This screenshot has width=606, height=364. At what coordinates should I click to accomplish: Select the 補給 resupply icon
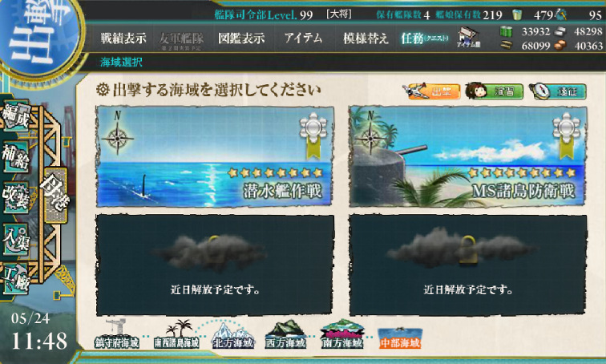tap(15, 156)
